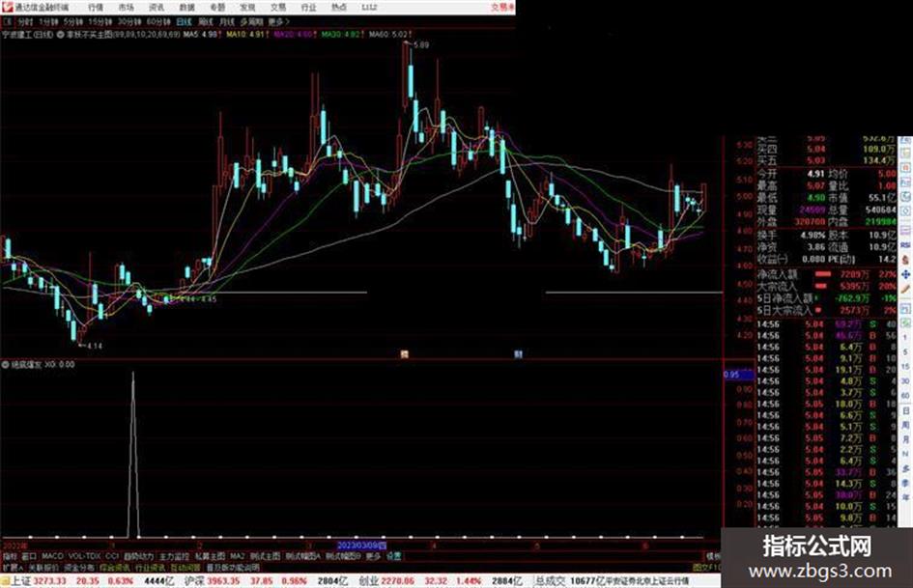The height and width of the screenshot is (588, 913).
Task: Open the L1L2 menu item
Action: (x=369, y=8)
